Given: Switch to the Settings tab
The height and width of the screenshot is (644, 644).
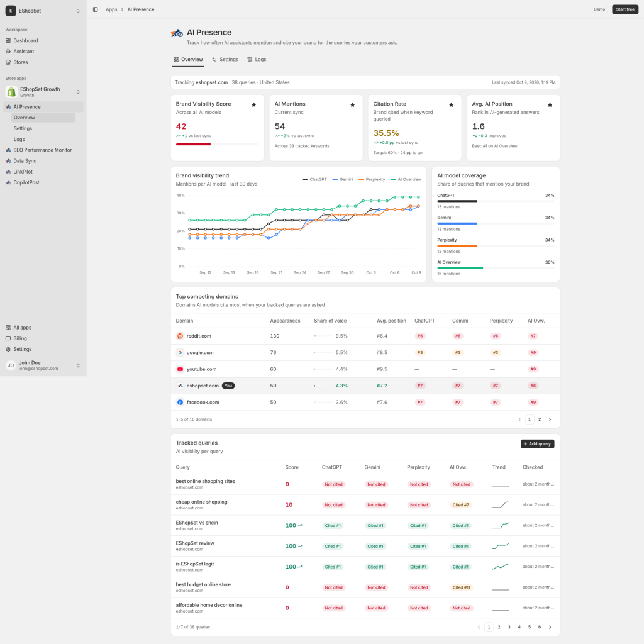Looking at the screenshot, I should [225, 60].
